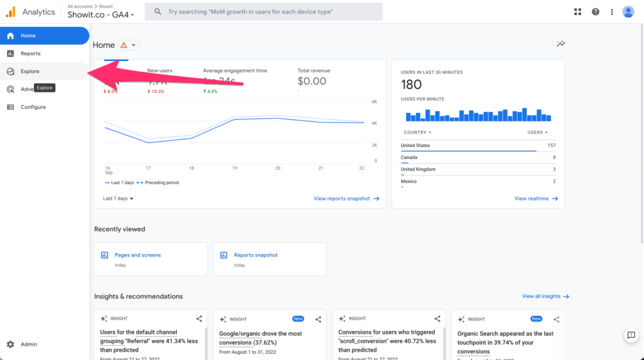This screenshot has height=360, width=644.
Task: Open the Last 7 days date dropdown
Action: pos(118,199)
